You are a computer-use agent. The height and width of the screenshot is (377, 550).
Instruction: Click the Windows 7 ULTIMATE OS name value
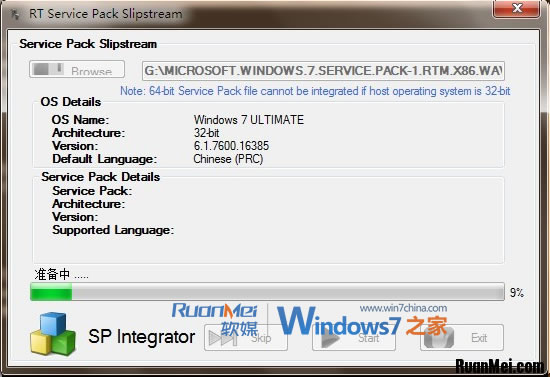[249, 120]
